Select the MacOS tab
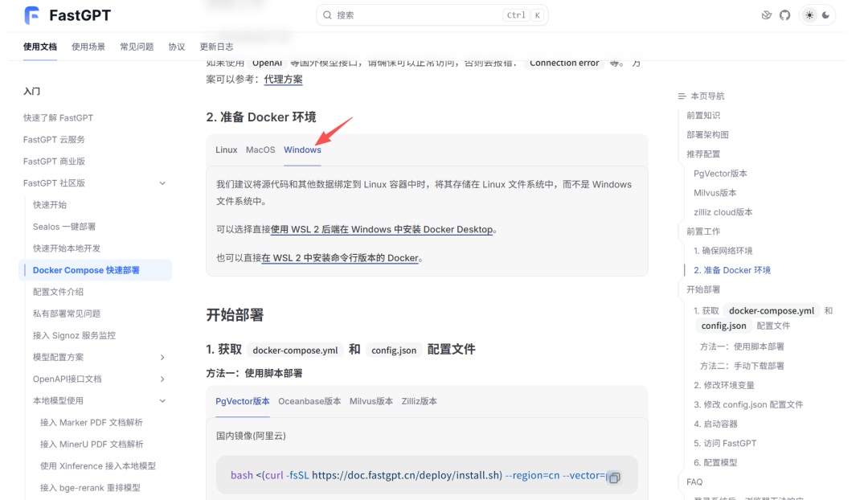 click(260, 150)
